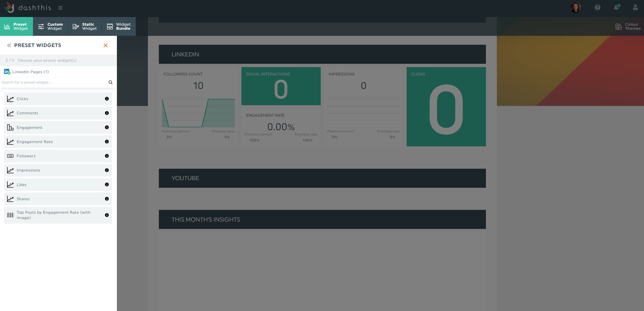Add the Comments preset widget
Viewport: 644px width, 311px height.
[58, 113]
